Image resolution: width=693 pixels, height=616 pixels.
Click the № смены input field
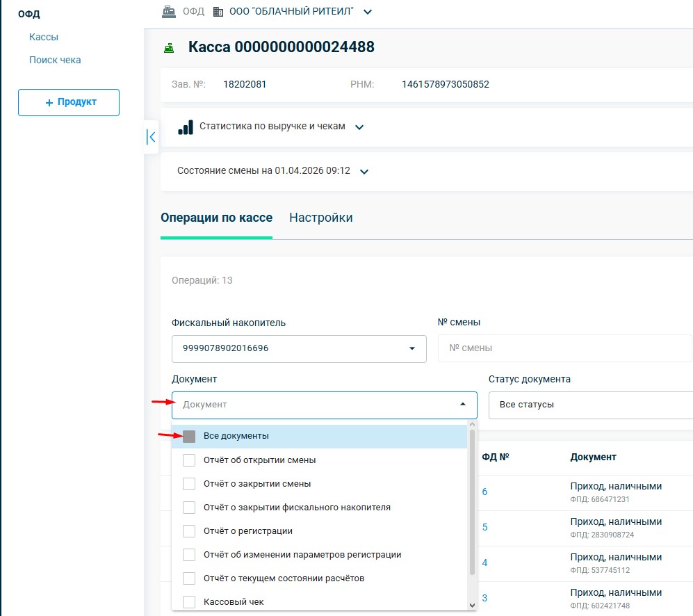(x=563, y=348)
